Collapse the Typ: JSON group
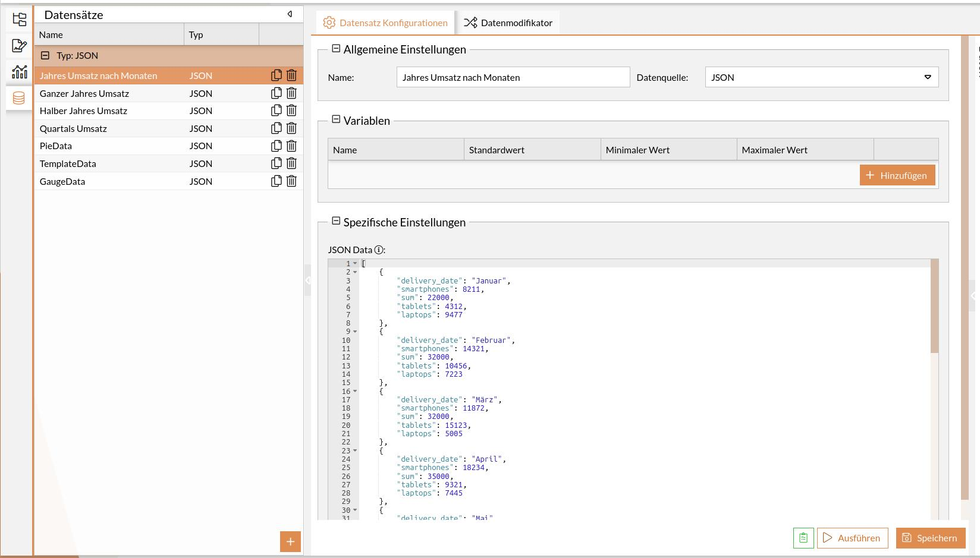This screenshot has height=558, width=980. [x=45, y=55]
